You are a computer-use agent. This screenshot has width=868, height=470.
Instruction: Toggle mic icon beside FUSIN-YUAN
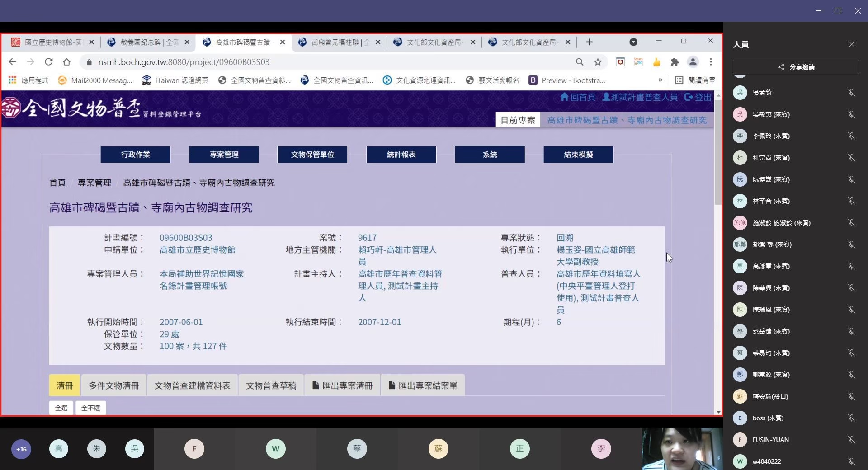(x=851, y=440)
